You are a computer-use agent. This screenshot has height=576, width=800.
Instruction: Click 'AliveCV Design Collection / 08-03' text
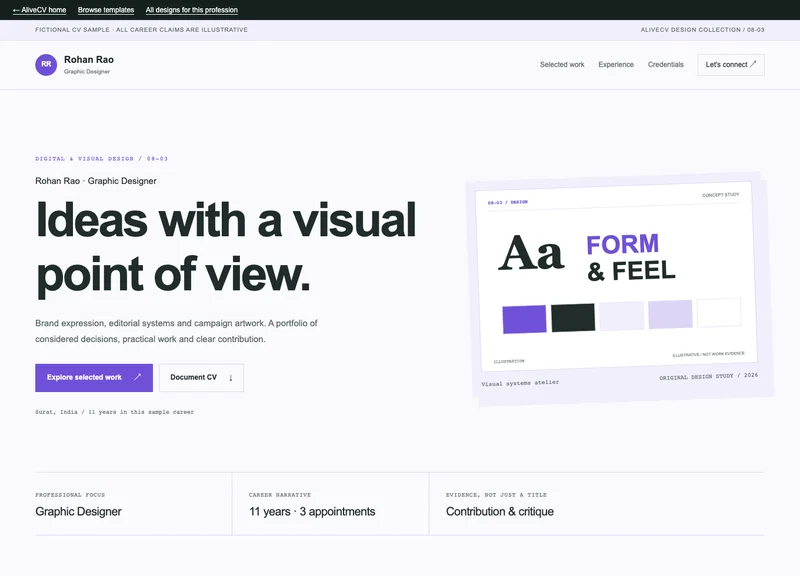pos(702,30)
